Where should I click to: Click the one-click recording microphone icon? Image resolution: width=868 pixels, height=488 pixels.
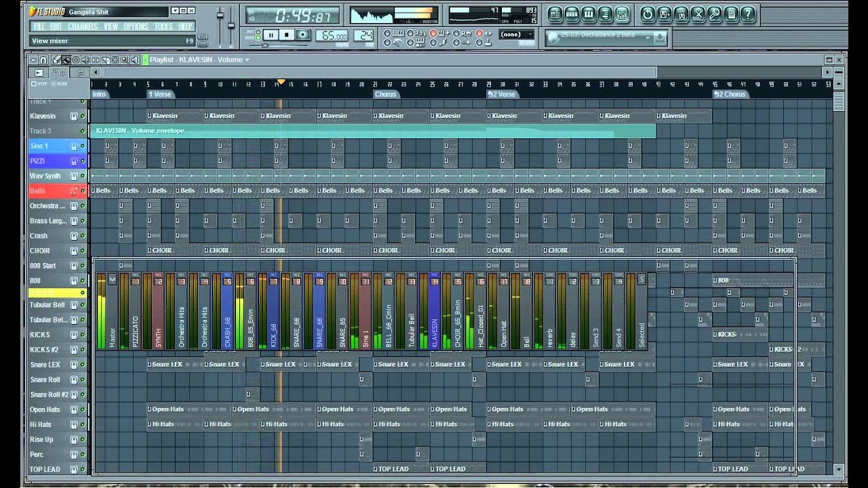(715, 14)
